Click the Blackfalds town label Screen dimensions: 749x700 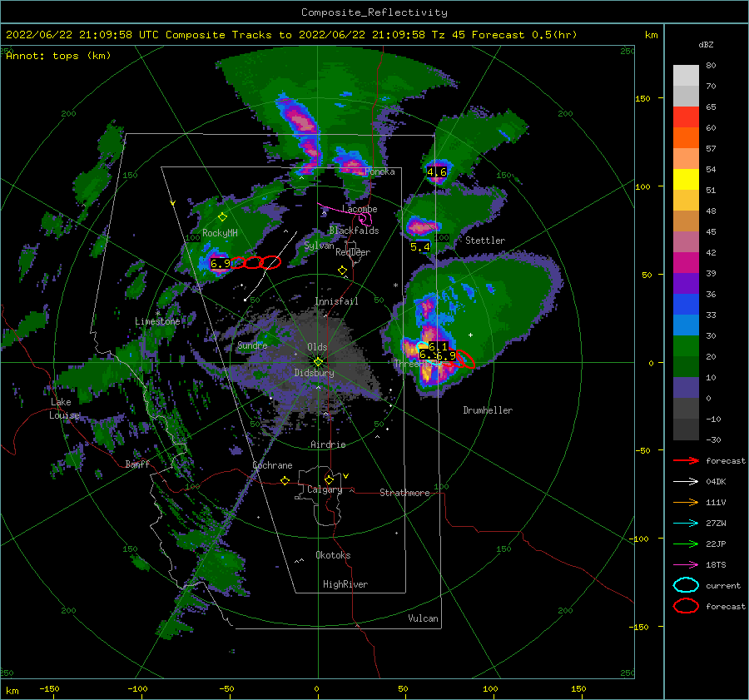(x=354, y=231)
